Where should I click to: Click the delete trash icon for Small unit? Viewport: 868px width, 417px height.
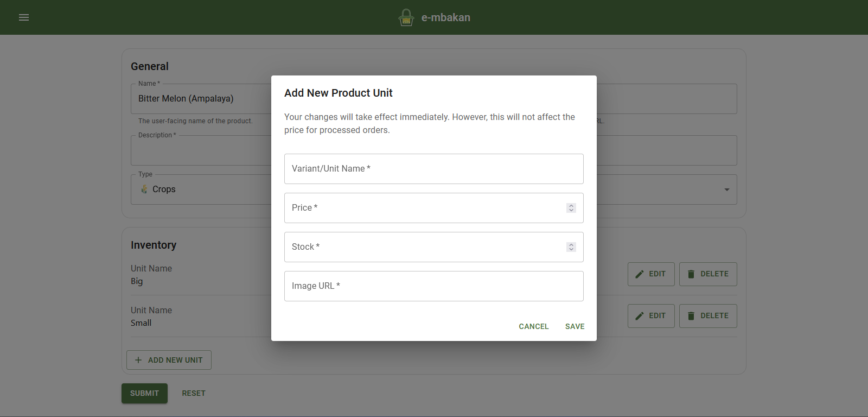tap(691, 315)
